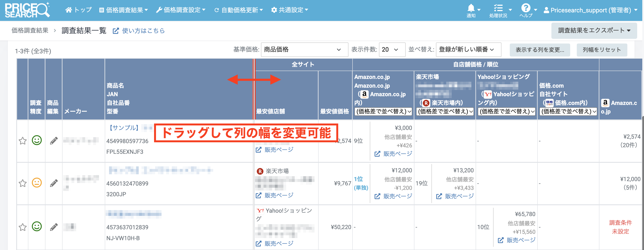Toggle favorite star for row 4573637012839
The height and width of the screenshot is (250, 644).
pyautogui.click(x=23, y=227)
